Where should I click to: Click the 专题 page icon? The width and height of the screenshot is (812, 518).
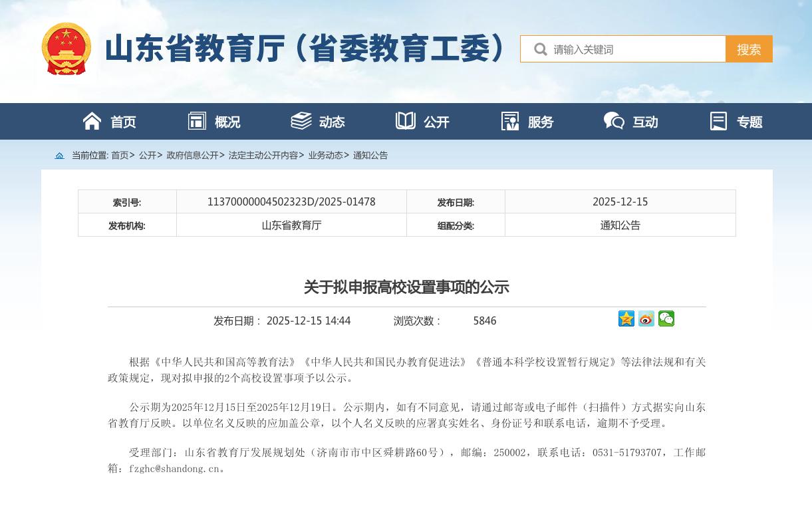click(719, 121)
